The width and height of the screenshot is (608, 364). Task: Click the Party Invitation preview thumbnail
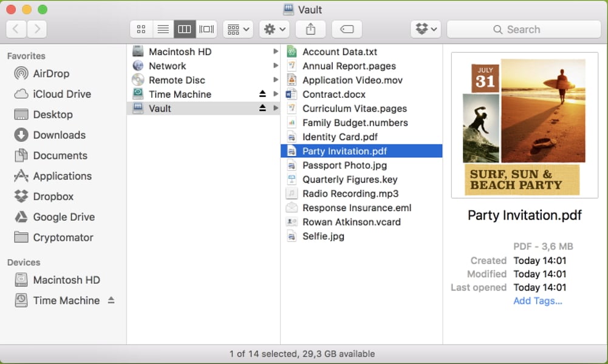525,125
